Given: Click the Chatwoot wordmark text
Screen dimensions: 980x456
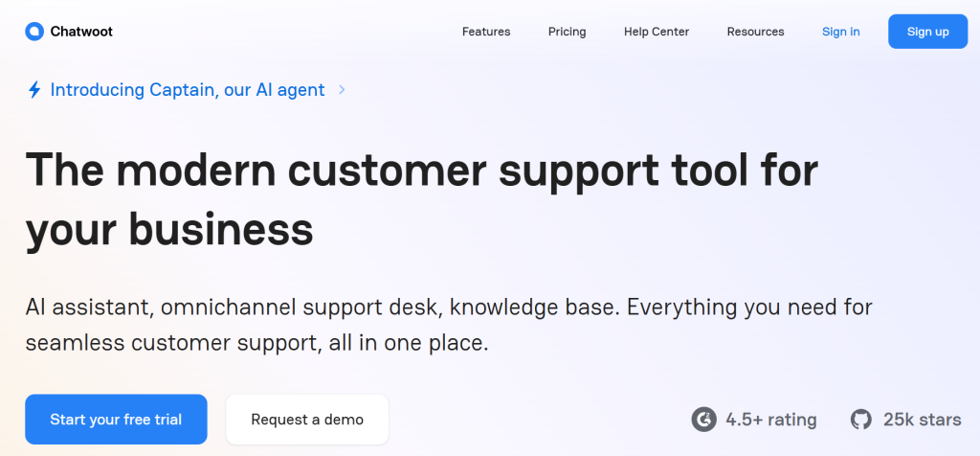Looking at the screenshot, I should (81, 32).
